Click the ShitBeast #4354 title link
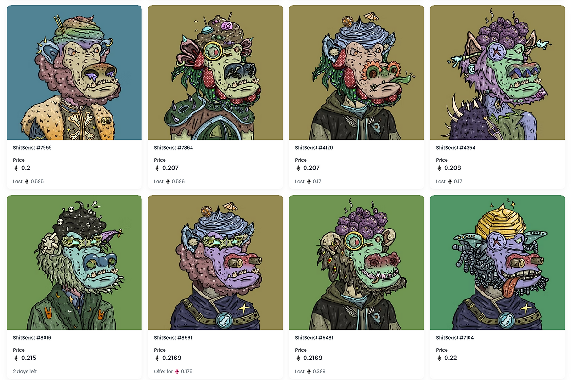Image resolution: width=588 pixels, height=380 pixels. [456, 148]
